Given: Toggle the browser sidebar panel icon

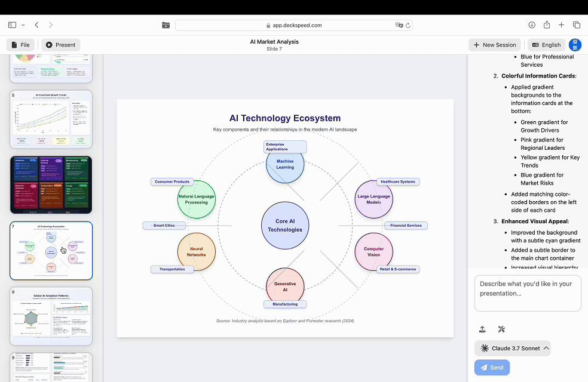Looking at the screenshot, I should click(12, 25).
